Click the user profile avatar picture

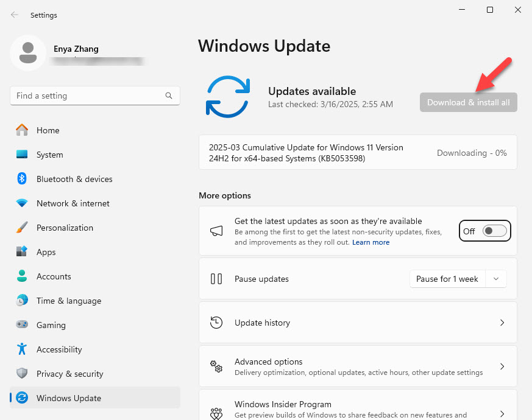pos(27,52)
